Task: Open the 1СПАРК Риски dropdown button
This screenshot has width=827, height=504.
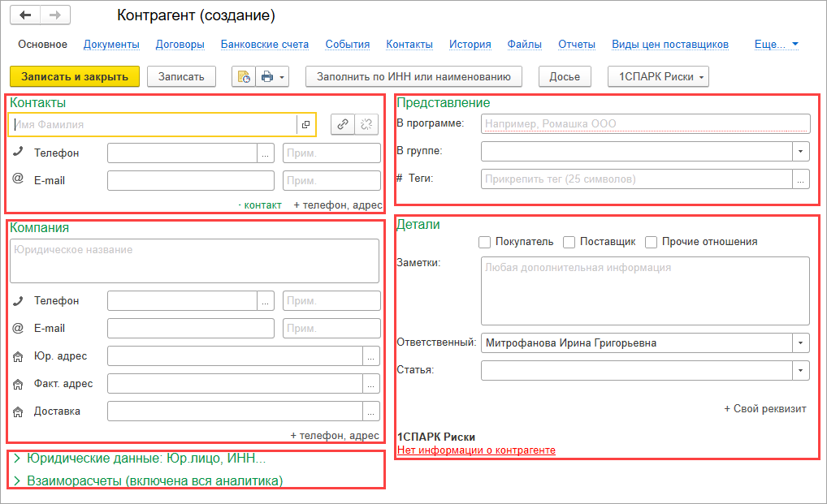Action: pos(658,77)
